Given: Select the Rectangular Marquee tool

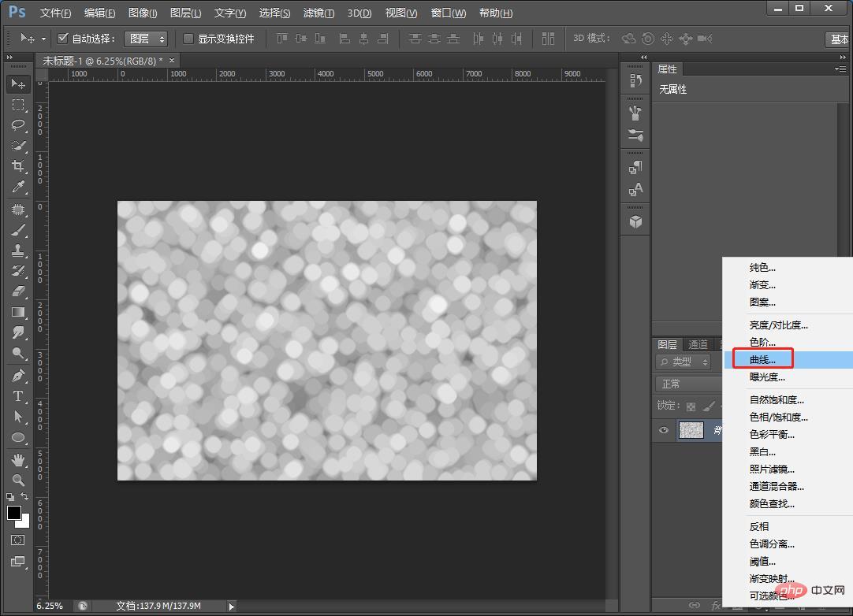Looking at the screenshot, I should tap(18, 105).
